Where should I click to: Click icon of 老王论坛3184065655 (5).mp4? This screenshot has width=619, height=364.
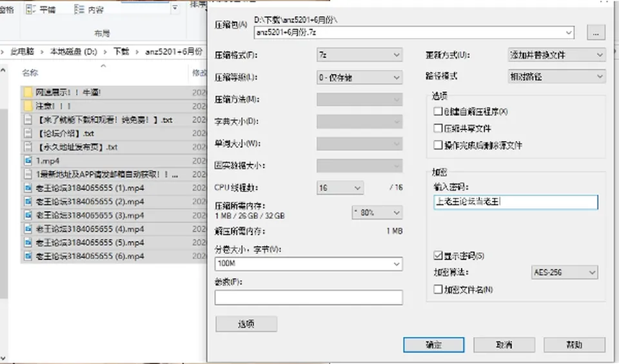[x=28, y=242]
